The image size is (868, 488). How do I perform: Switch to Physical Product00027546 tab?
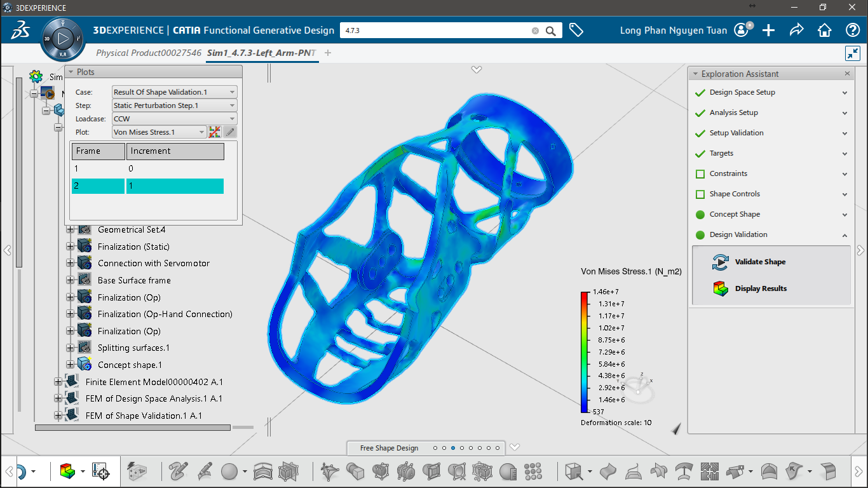(149, 53)
